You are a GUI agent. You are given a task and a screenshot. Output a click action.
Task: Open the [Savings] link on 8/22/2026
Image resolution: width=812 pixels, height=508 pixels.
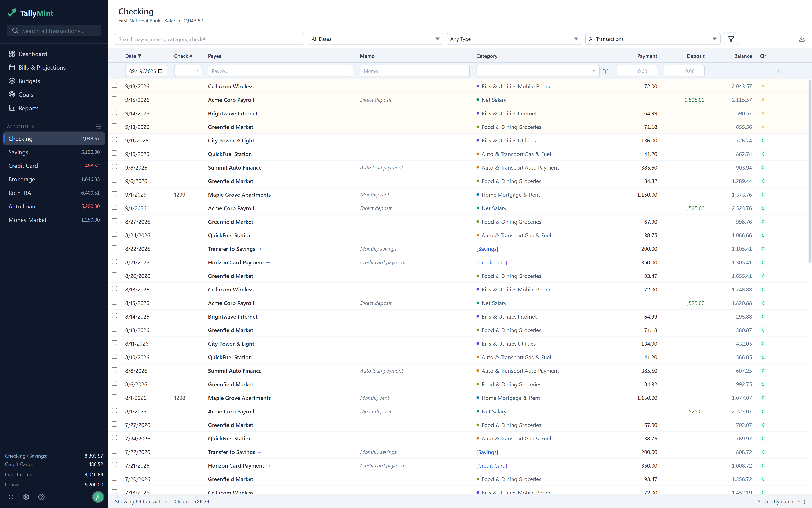coord(487,249)
